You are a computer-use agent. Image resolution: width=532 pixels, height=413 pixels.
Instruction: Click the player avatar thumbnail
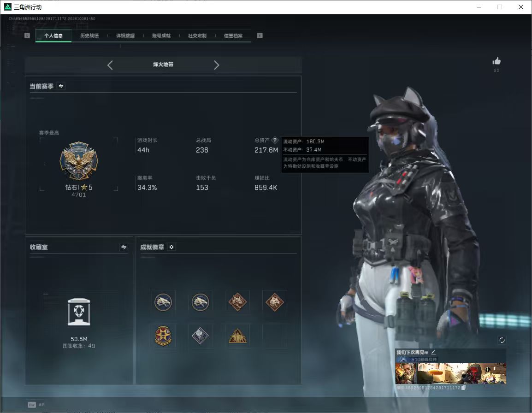pyautogui.click(x=405, y=373)
